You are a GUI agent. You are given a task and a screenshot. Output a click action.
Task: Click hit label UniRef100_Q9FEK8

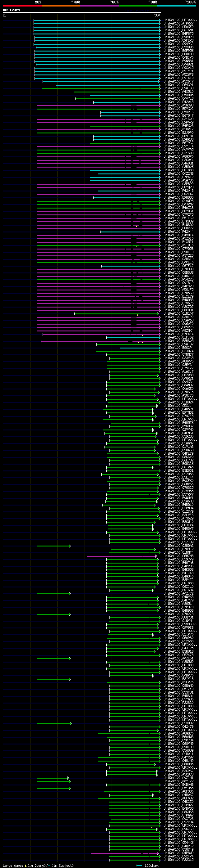pyautogui.click(x=179, y=40)
